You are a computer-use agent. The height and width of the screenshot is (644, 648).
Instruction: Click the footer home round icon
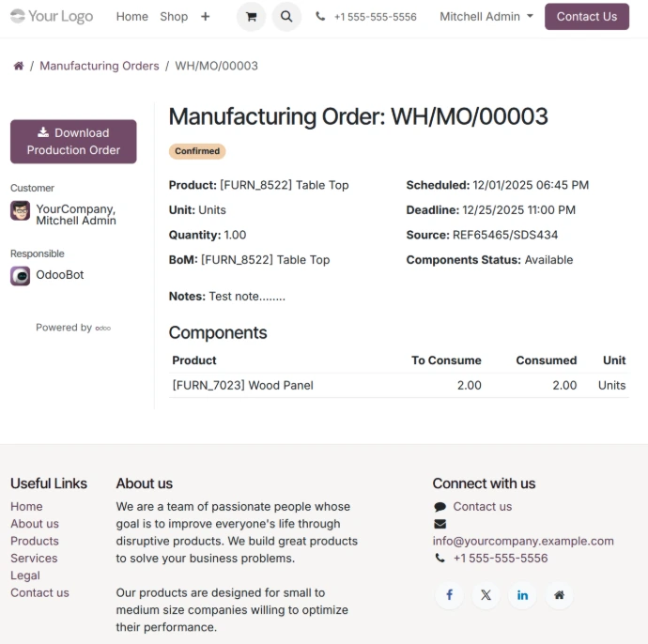click(x=559, y=595)
